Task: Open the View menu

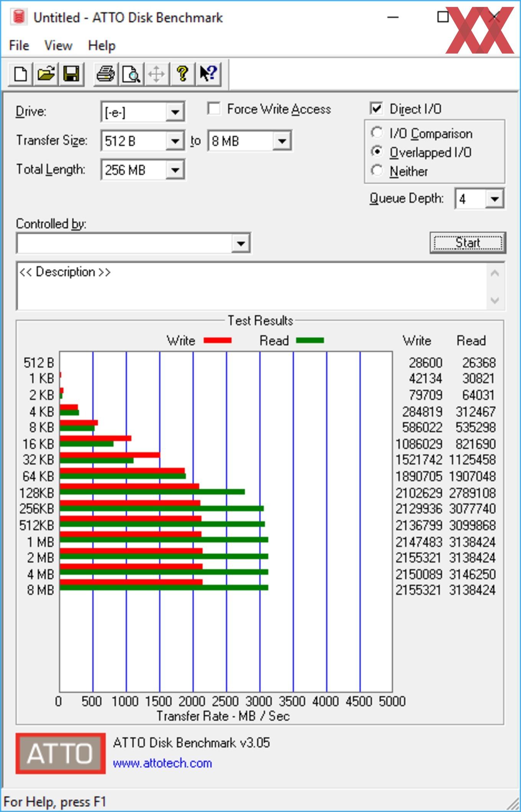Action: tap(58, 45)
